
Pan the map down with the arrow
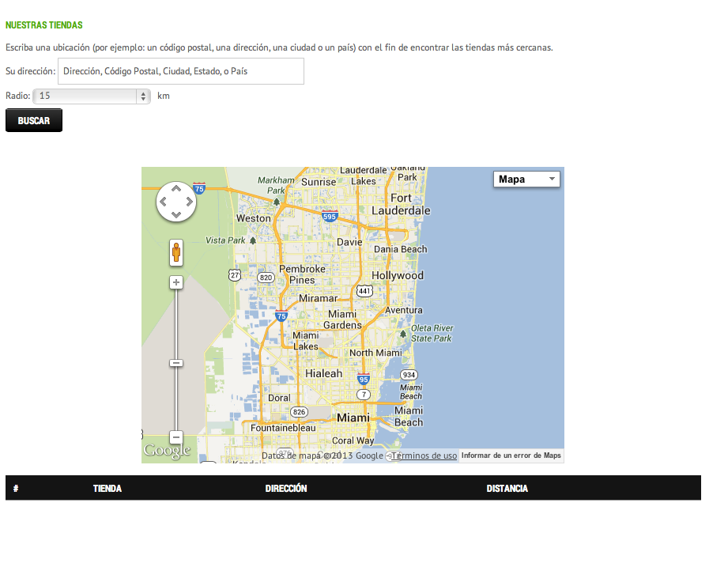(x=176, y=214)
